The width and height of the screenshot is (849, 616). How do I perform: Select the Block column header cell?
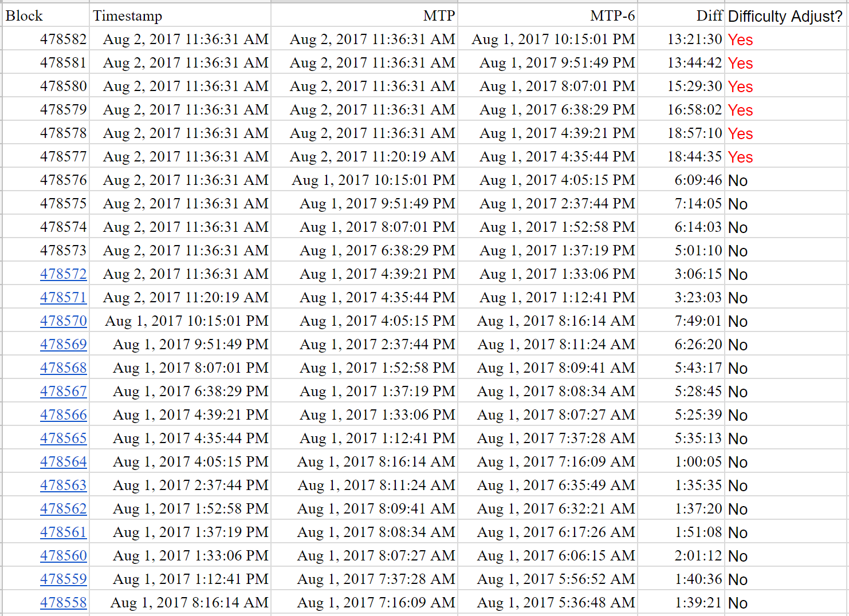click(x=46, y=15)
